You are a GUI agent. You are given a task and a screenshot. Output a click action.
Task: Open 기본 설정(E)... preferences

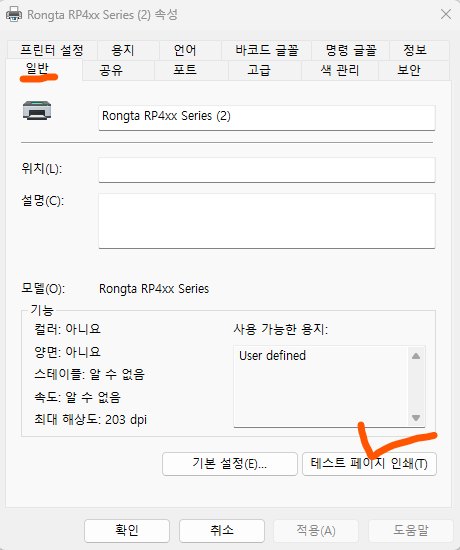(x=230, y=464)
